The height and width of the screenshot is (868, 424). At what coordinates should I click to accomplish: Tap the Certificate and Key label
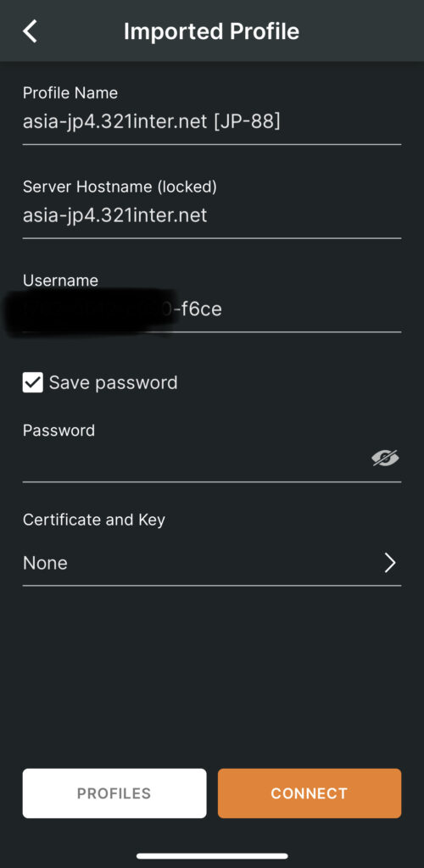[x=94, y=520]
